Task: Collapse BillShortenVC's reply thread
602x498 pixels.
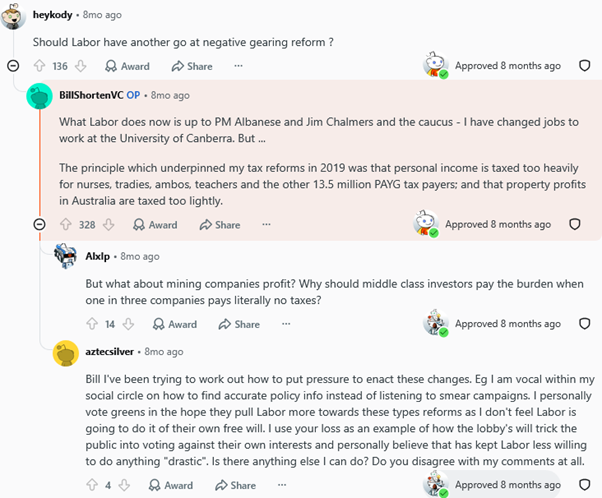Action: (x=39, y=224)
